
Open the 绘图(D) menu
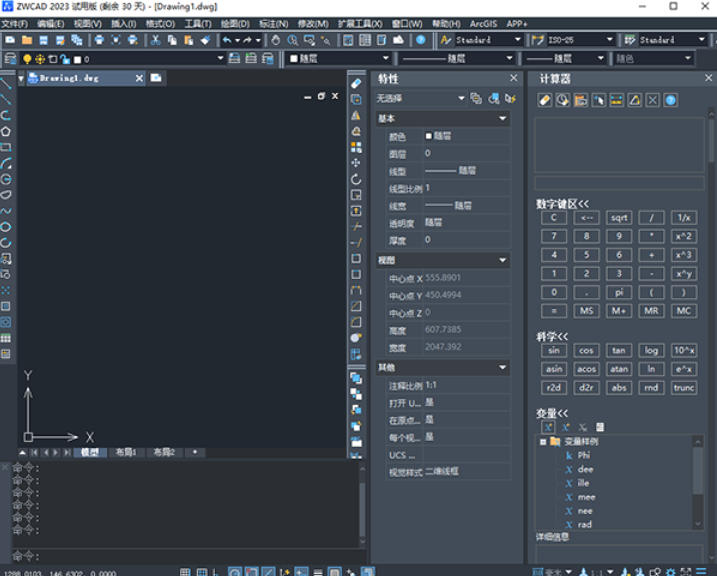(x=234, y=23)
